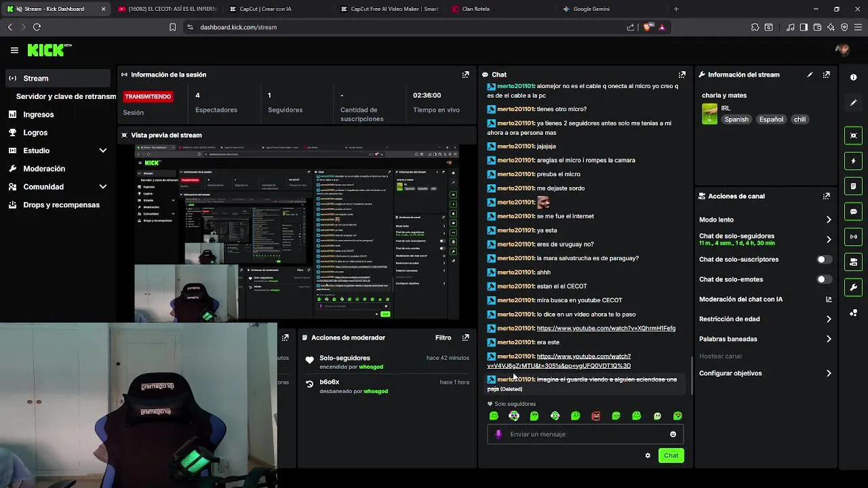Open Brave Wallet icon in toolbar
The height and width of the screenshot is (488, 868).
(x=817, y=27)
